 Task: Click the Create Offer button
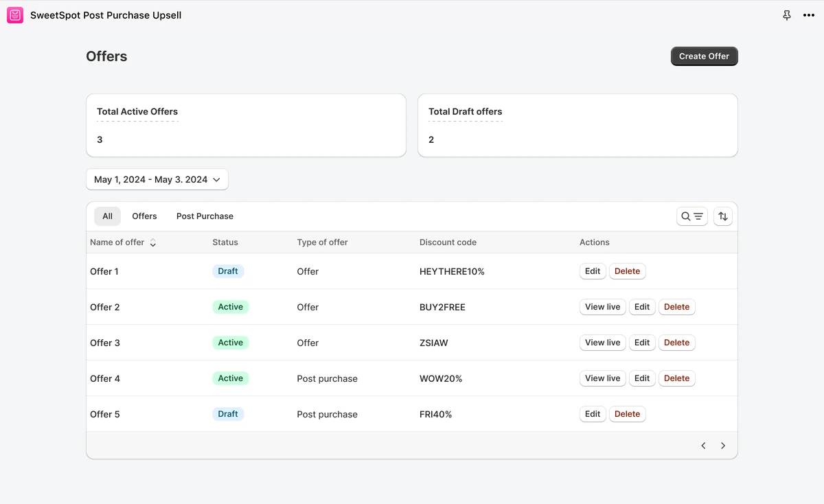click(x=705, y=56)
